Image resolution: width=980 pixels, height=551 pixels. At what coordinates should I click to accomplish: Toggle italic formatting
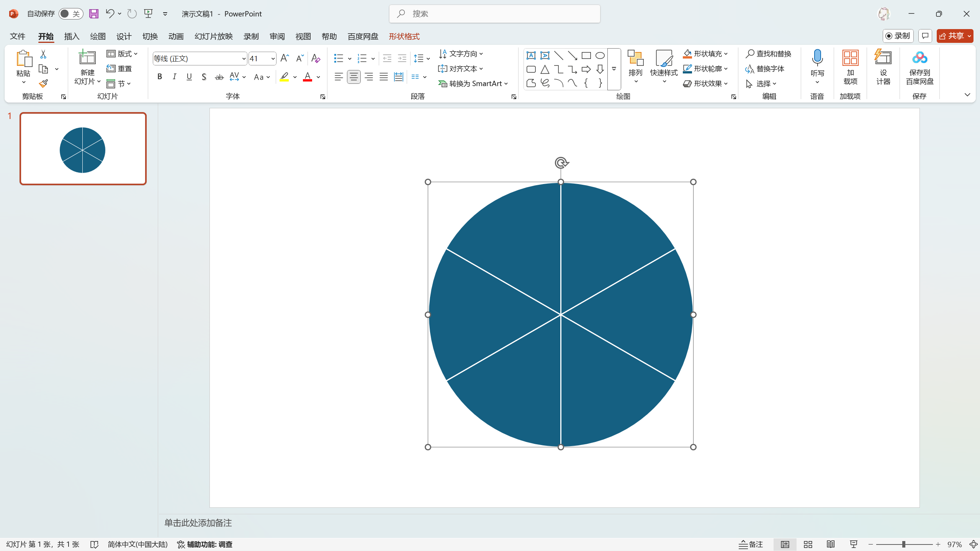click(x=175, y=77)
